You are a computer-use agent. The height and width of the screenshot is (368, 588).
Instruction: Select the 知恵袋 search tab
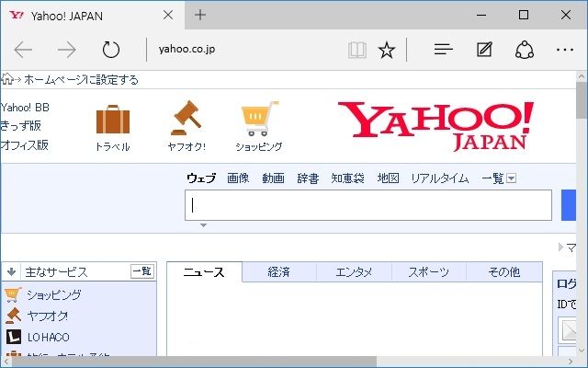click(347, 178)
